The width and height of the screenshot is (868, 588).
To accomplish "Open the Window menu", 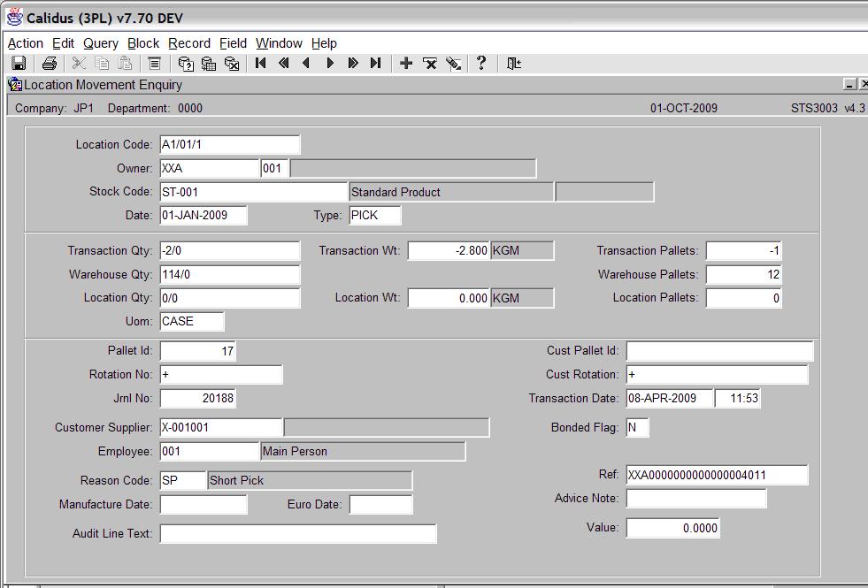I will pos(279,43).
